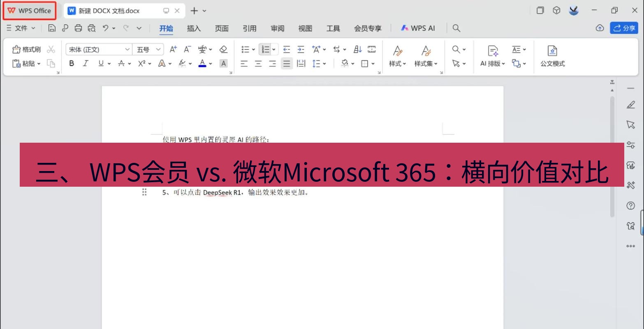This screenshot has width=644, height=329.
Task: Click the 清除格式 (Clear Formatting) eraser icon
Action: 223,49
